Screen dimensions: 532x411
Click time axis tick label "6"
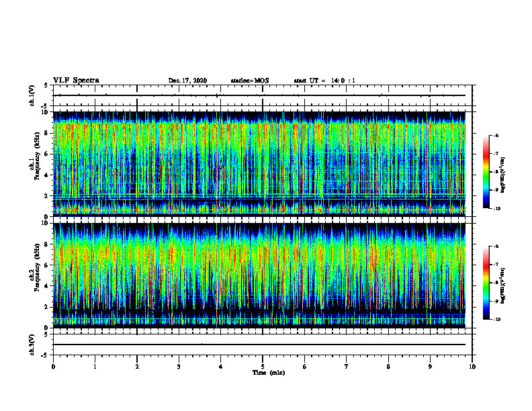click(x=305, y=367)
